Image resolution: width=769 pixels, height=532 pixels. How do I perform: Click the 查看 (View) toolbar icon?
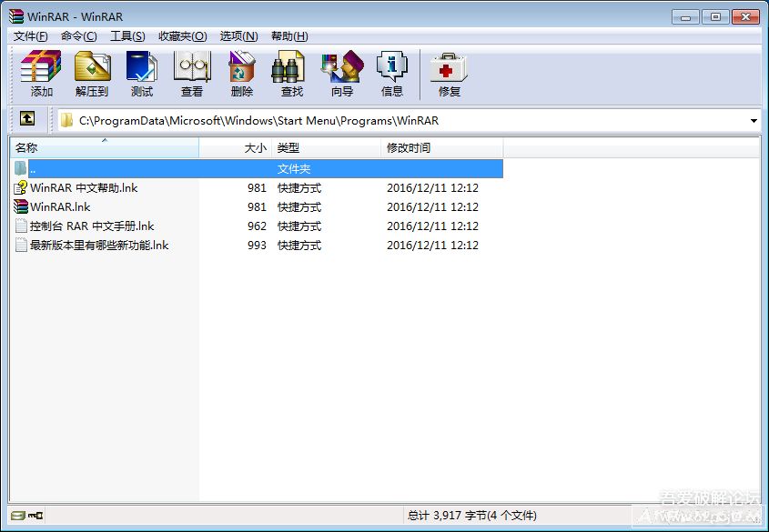(192, 66)
